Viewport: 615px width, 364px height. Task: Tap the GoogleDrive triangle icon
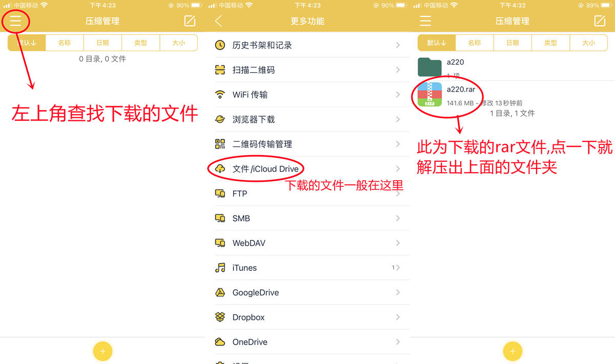click(x=220, y=293)
